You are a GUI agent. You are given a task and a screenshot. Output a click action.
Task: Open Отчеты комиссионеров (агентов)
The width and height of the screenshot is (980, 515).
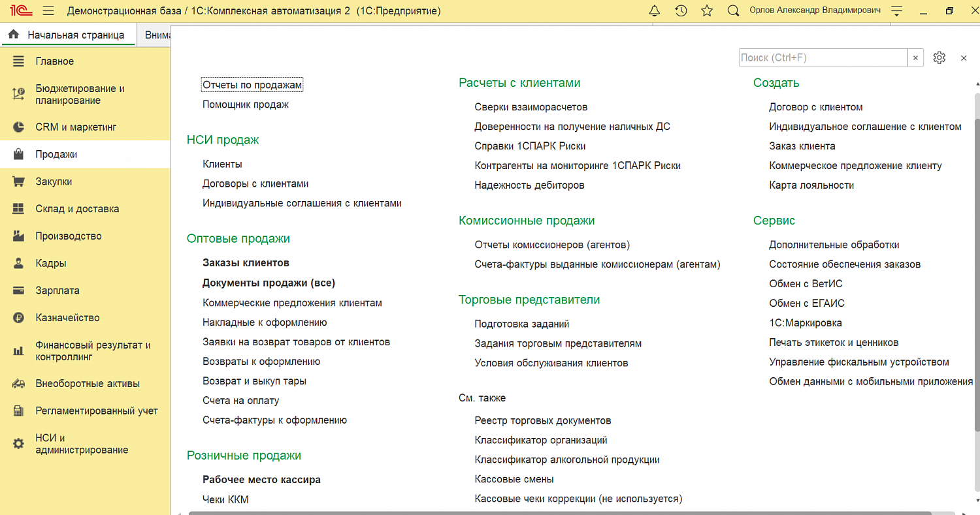[x=552, y=245]
